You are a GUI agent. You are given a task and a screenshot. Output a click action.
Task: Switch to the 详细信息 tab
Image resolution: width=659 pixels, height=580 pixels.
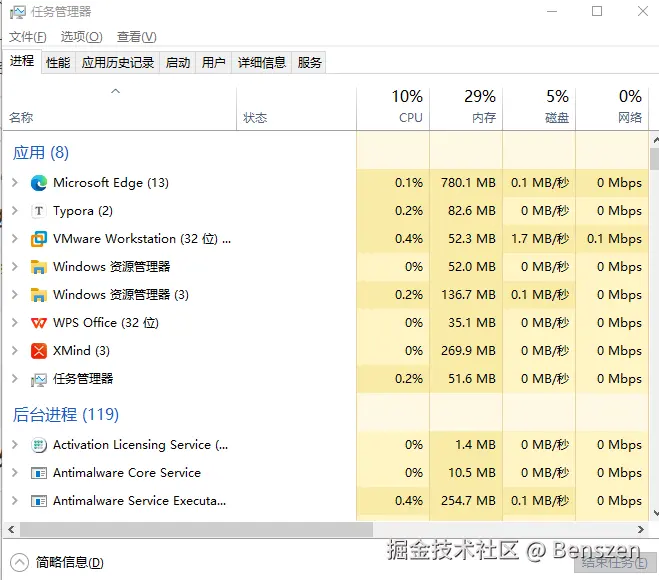pyautogui.click(x=261, y=63)
